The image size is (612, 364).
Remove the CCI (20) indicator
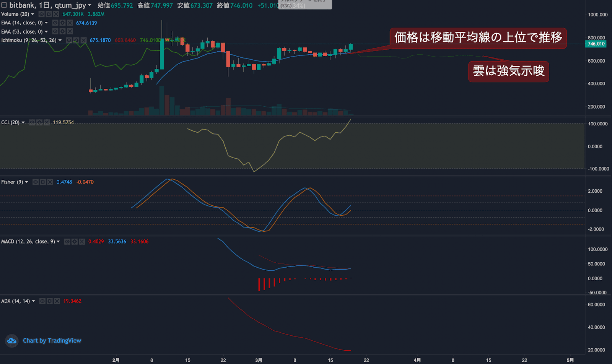point(47,122)
